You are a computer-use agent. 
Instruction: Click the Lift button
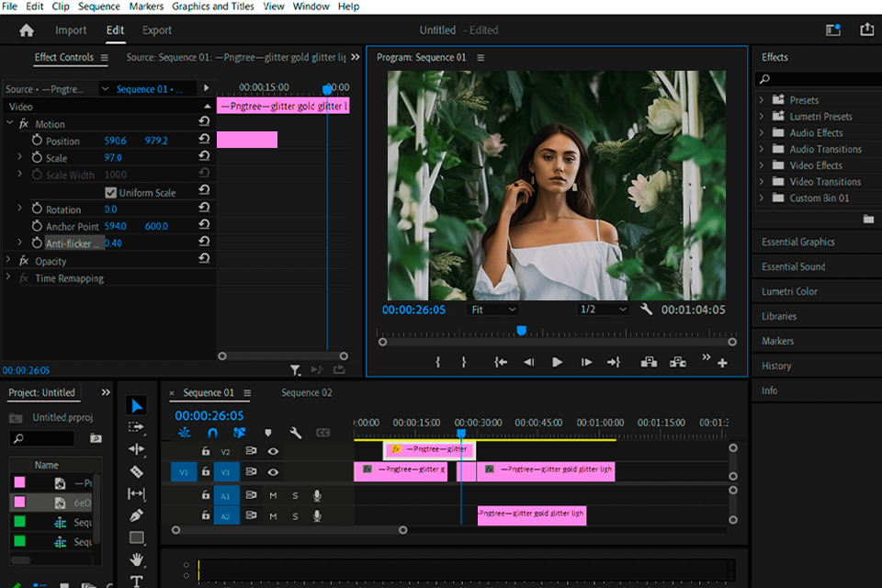[649, 362]
